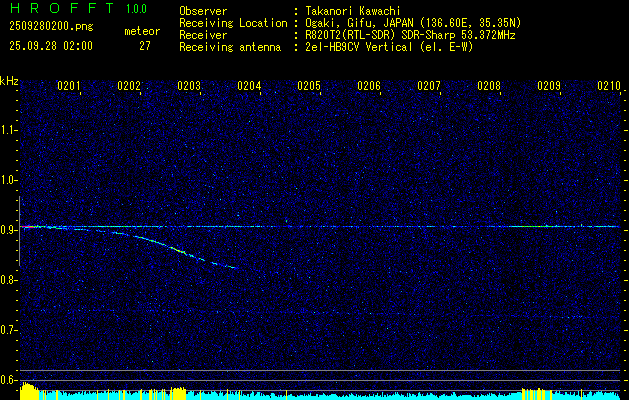This screenshot has height=400, width=629.
Task: Click the vertical gray bar beside 0.9 kHz
Action: 19,231
